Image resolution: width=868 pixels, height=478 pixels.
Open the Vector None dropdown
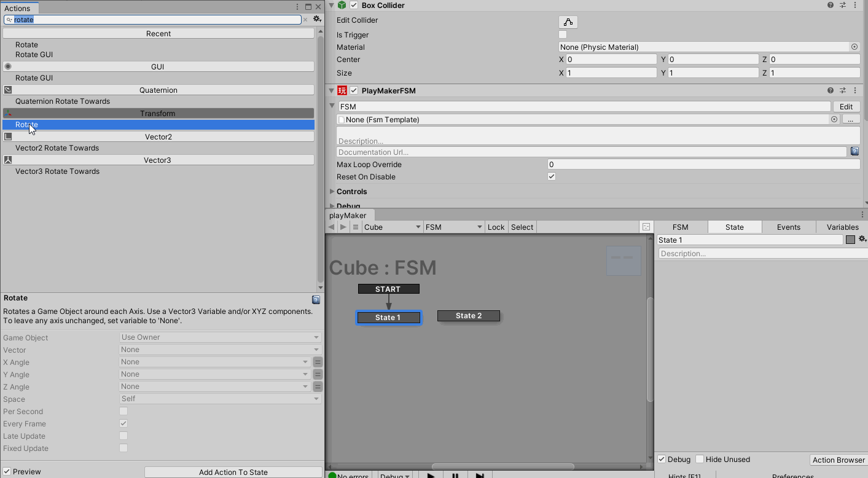coord(220,350)
